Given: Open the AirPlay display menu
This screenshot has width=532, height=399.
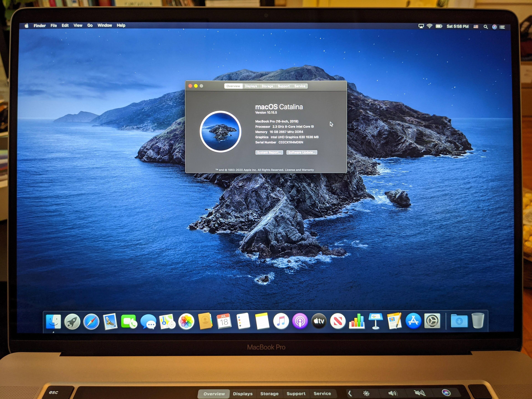Looking at the screenshot, I should tap(421, 26).
